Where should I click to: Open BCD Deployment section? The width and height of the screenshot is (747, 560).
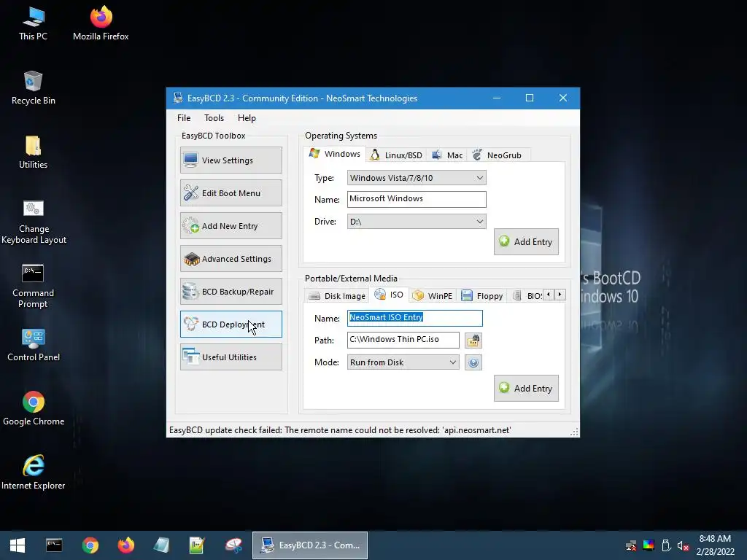point(231,324)
